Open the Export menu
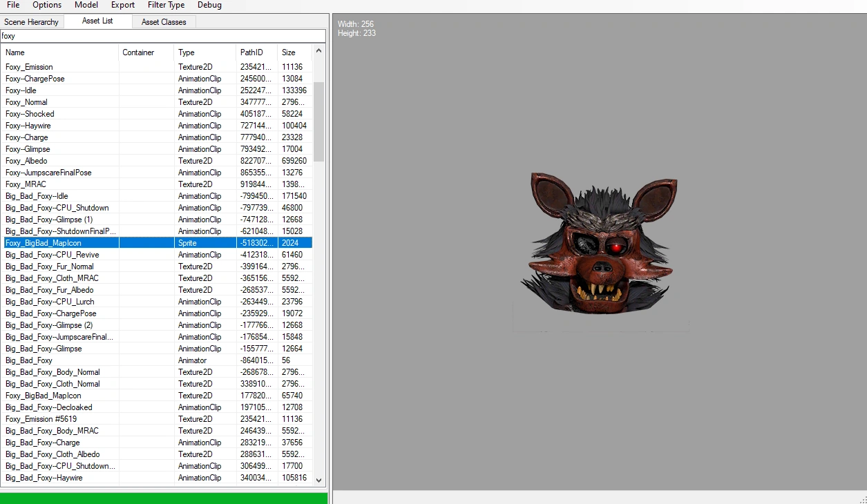 coord(122,5)
